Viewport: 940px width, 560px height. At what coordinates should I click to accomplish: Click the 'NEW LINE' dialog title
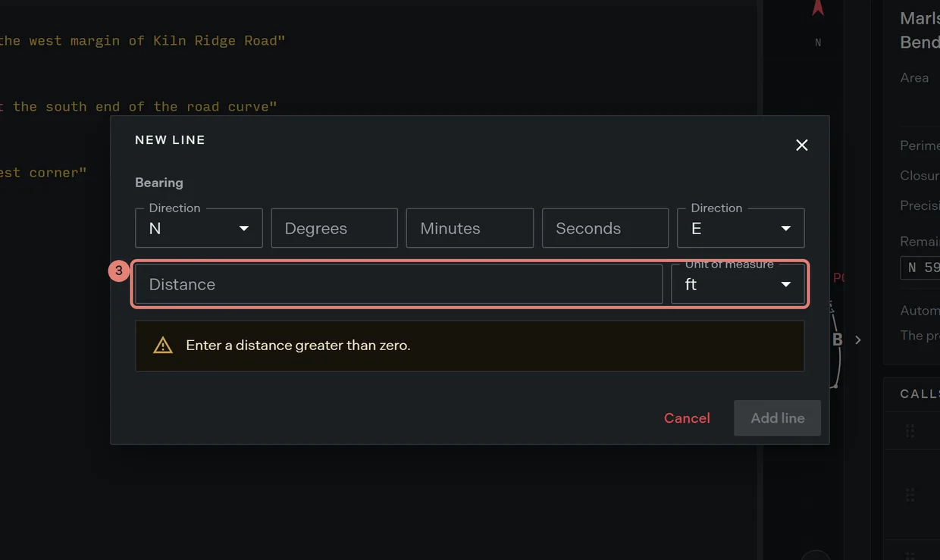coord(170,140)
